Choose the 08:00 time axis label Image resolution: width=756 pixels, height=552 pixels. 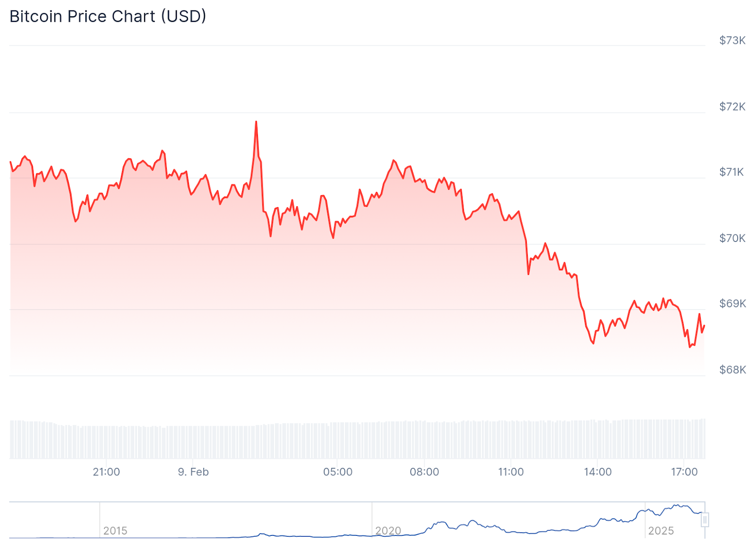coord(424,472)
